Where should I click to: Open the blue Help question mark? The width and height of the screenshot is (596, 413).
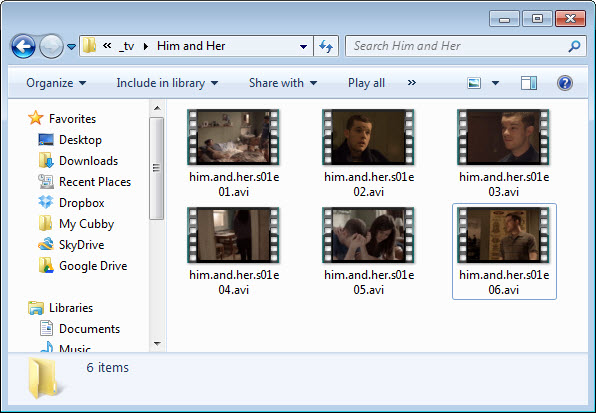[x=565, y=83]
